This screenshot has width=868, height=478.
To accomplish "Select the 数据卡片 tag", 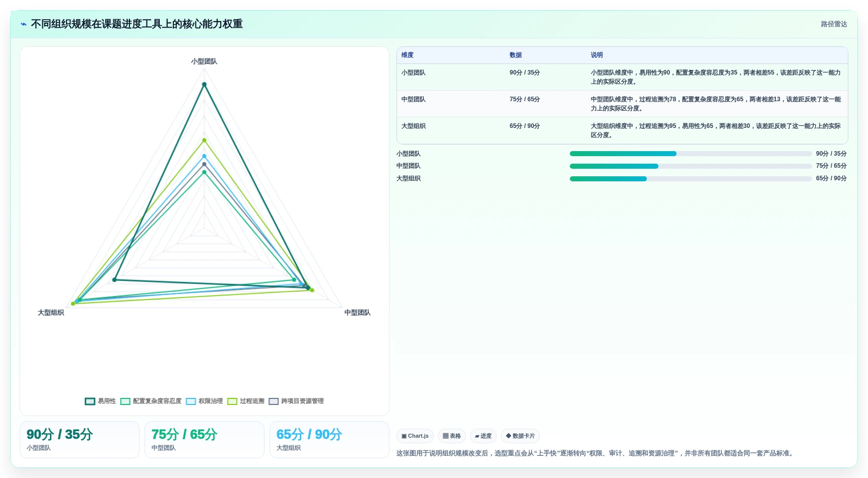I will [520, 436].
